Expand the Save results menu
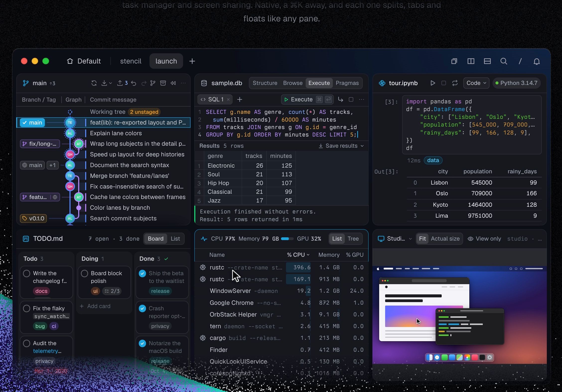 click(x=341, y=146)
